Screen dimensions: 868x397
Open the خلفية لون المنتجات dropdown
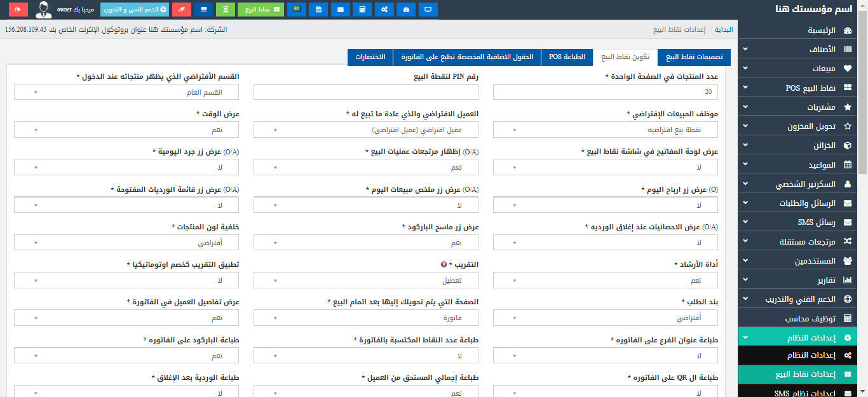126,243
